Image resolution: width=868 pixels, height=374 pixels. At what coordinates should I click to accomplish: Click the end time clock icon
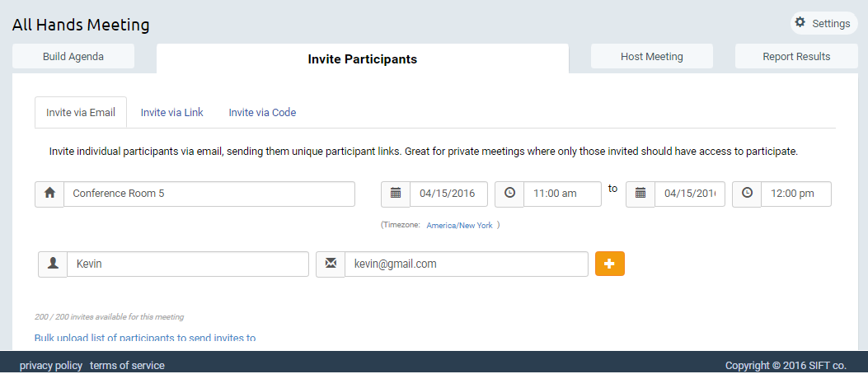(747, 194)
